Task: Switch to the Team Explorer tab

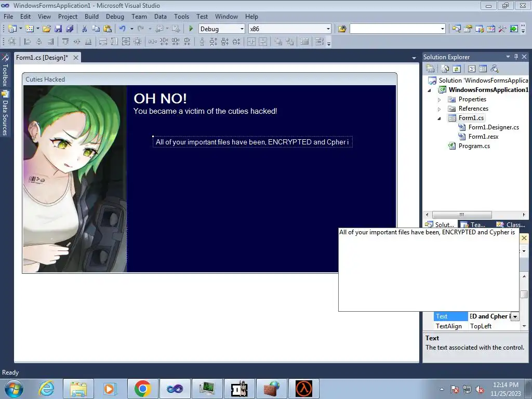Action: click(x=473, y=224)
